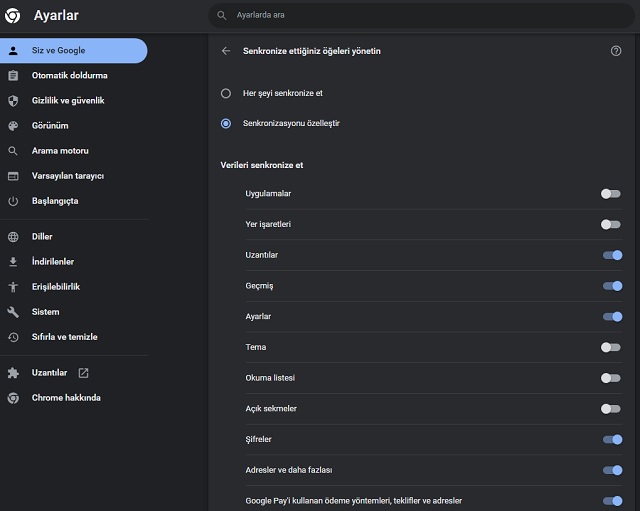Click the puzzle piece icon for Uzantılar

[x=13, y=373]
